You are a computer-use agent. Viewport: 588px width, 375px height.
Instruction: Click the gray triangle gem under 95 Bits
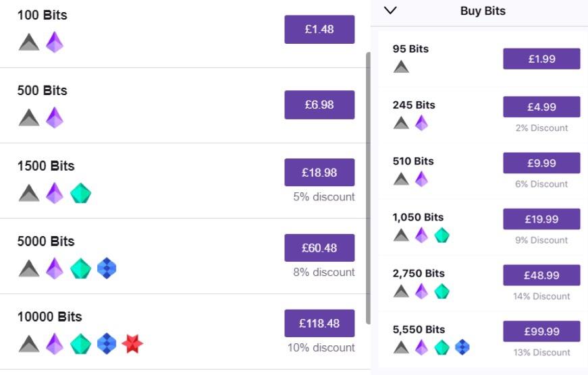click(x=401, y=67)
